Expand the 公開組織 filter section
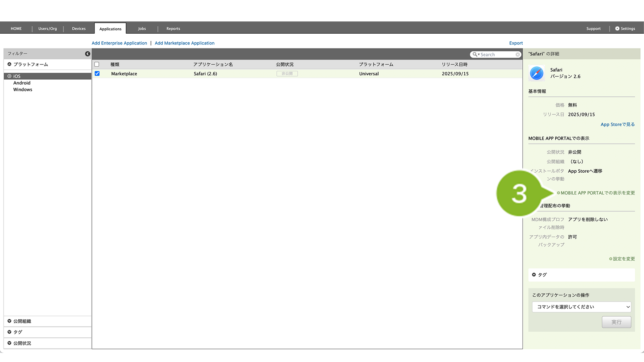 click(x=22, y=321)
